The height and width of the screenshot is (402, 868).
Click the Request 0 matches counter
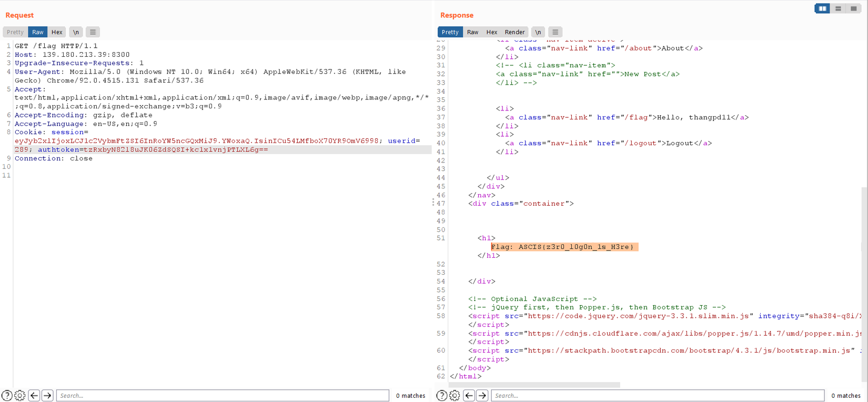point(410,396)
